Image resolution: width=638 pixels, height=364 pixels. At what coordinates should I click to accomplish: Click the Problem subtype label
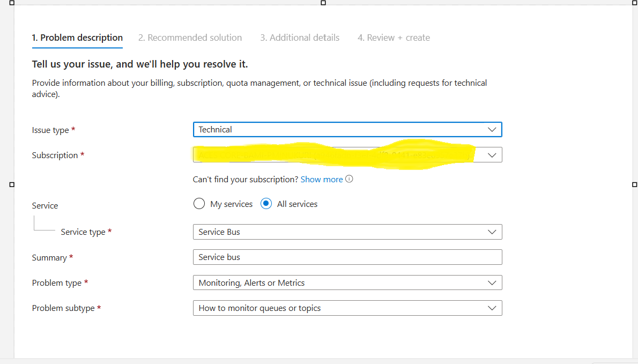click(63, 308)
